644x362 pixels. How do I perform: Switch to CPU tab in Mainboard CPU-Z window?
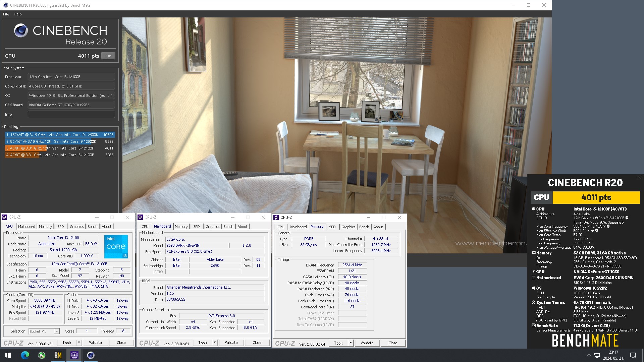tap(145, 227)
